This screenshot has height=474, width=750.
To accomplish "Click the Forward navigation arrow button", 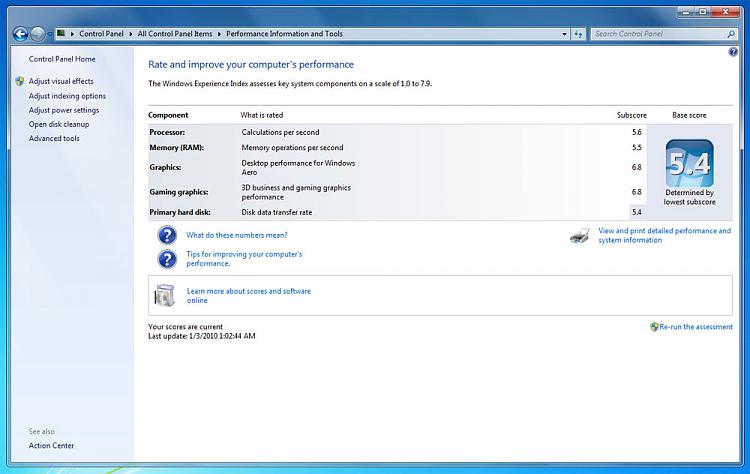I will click(37, 34).
